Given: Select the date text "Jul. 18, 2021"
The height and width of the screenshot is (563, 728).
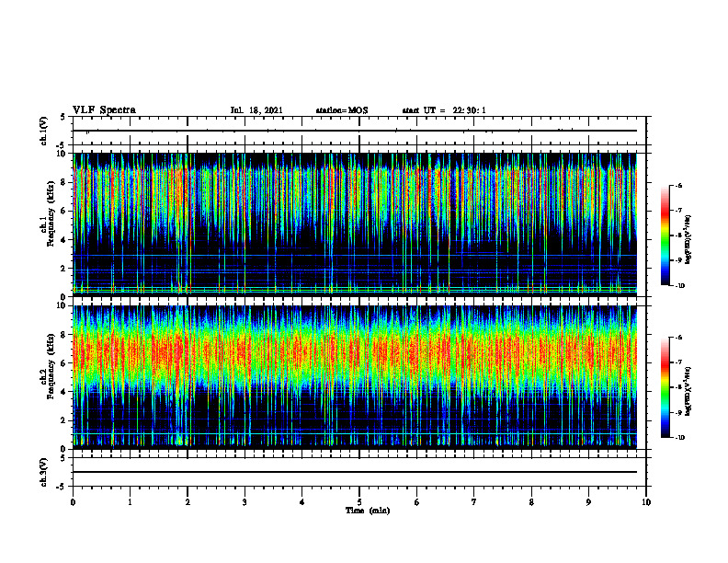Looking at the screenshot, I should pyautogui.click(x=256, y=110).
